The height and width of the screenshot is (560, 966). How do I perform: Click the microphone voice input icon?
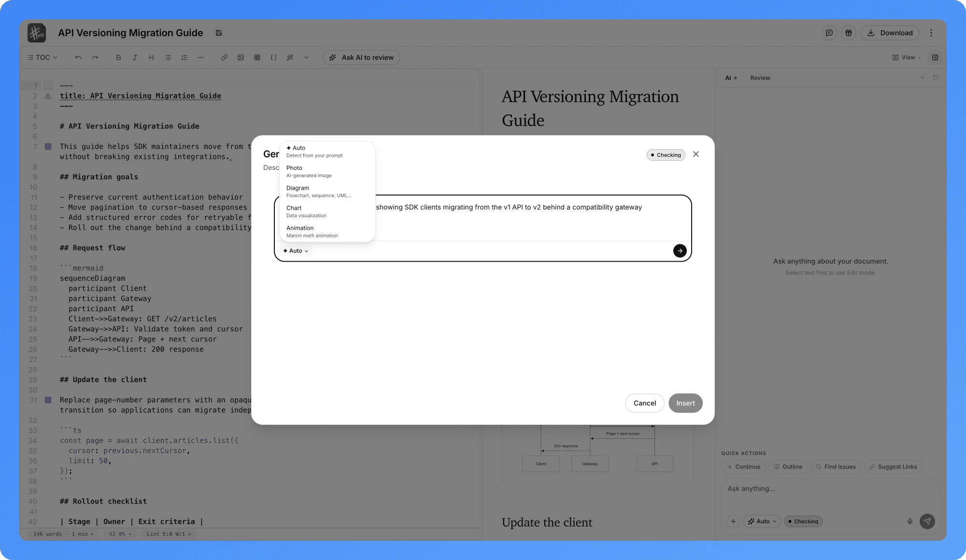click(x=909, y=521)
